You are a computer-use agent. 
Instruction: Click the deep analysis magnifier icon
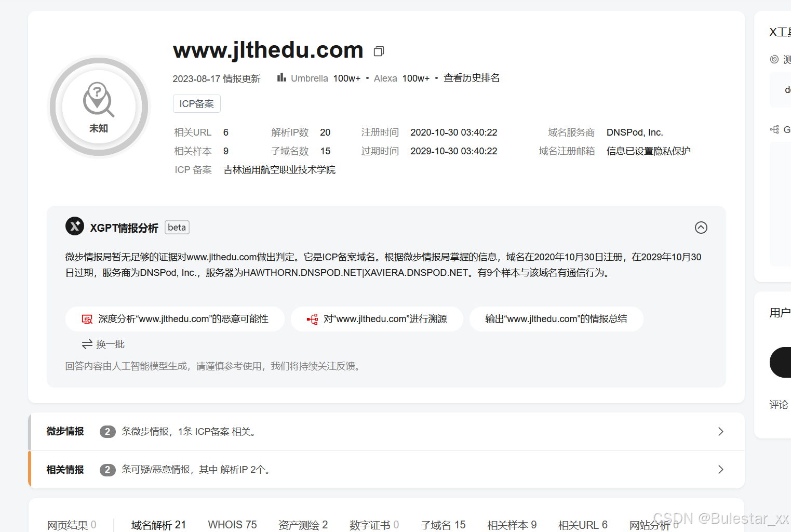pos(87,319)
